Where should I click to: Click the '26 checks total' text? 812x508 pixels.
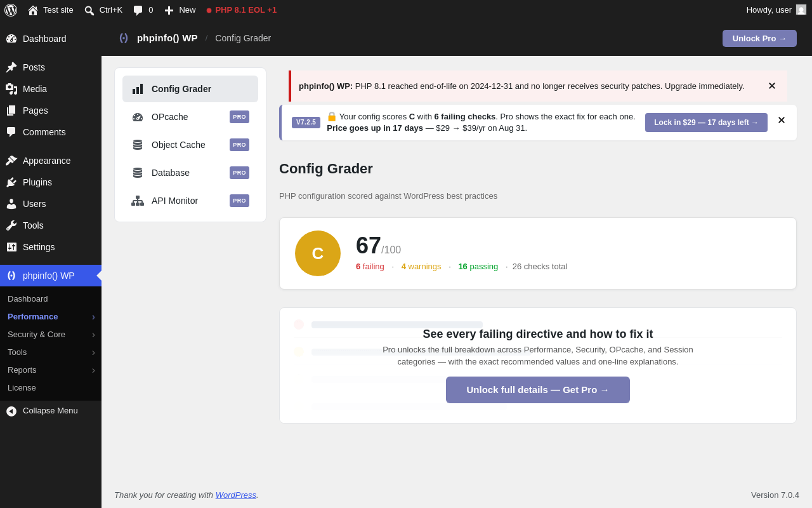[x=540, y=267]
